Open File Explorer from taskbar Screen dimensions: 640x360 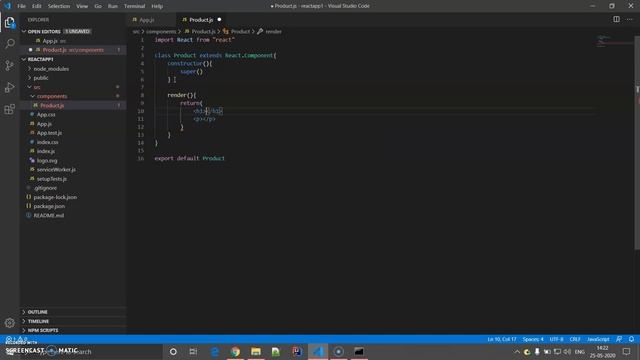click(256, 351)
